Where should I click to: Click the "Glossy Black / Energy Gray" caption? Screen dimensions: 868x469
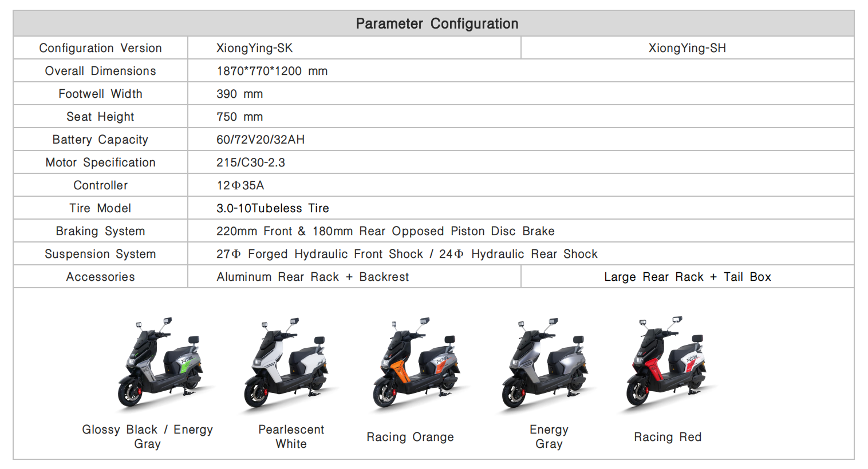click(x=147, y=436)
